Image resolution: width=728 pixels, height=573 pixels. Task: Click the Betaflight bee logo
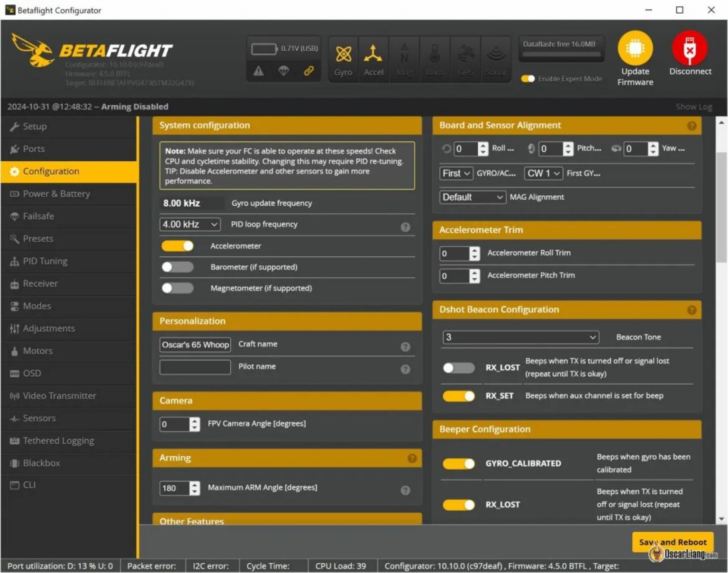pyautogui.click(x=32, y=50)
